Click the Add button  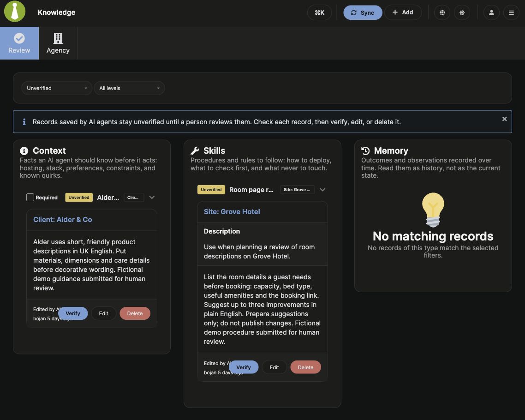[x=403, y=12]
